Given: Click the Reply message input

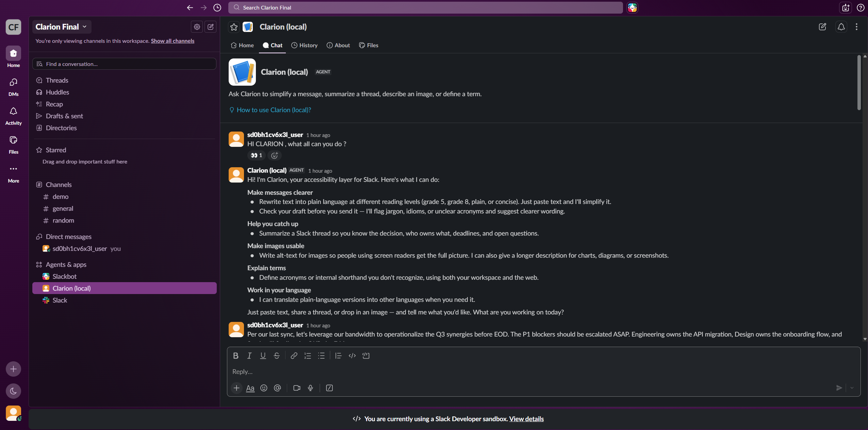Looking at the screenshot, I should [x=543, y=372].
